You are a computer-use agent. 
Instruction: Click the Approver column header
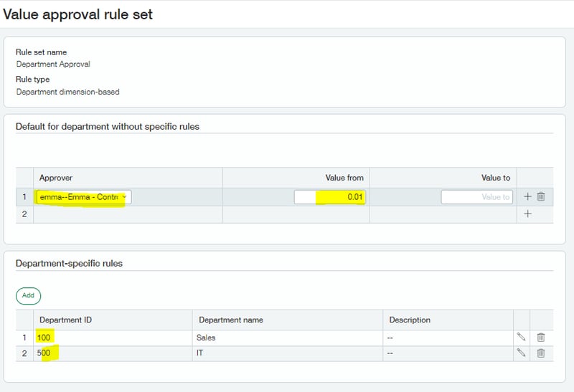[x=56, y=178]
